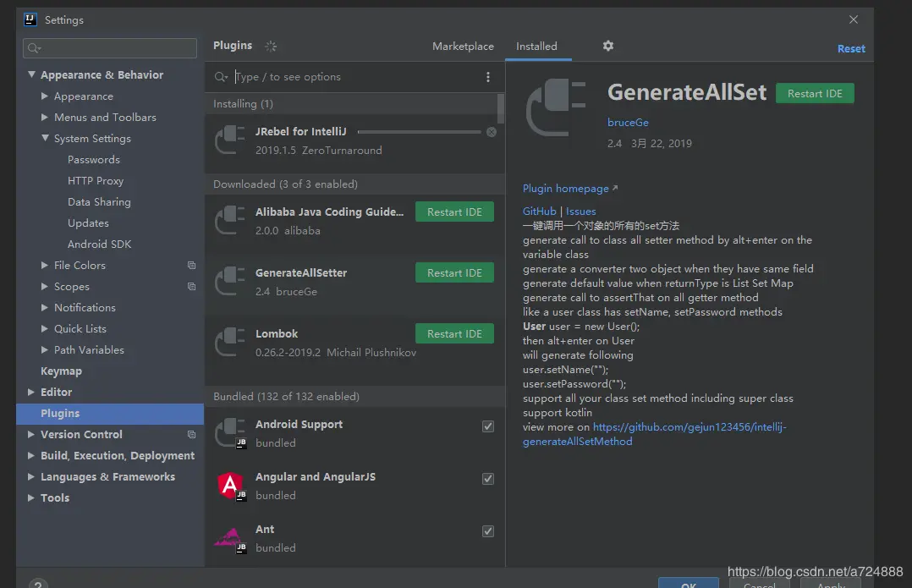Click the JRebel for IntelliJ plugin icon
This screenshot has width=912, height=588.
[x=230, y=140]
